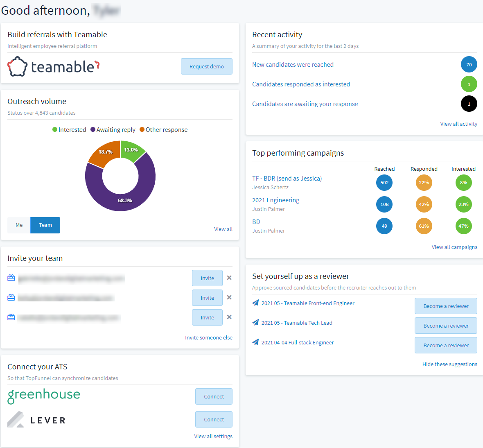Click the Teamable logo
Screen dimensions: 483x448
coord(53,66)
